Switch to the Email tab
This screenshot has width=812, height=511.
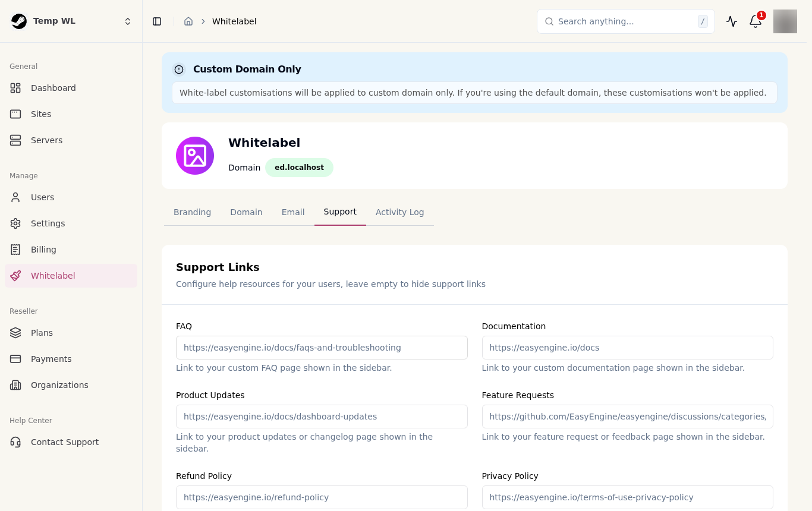(x=293, y=212)
